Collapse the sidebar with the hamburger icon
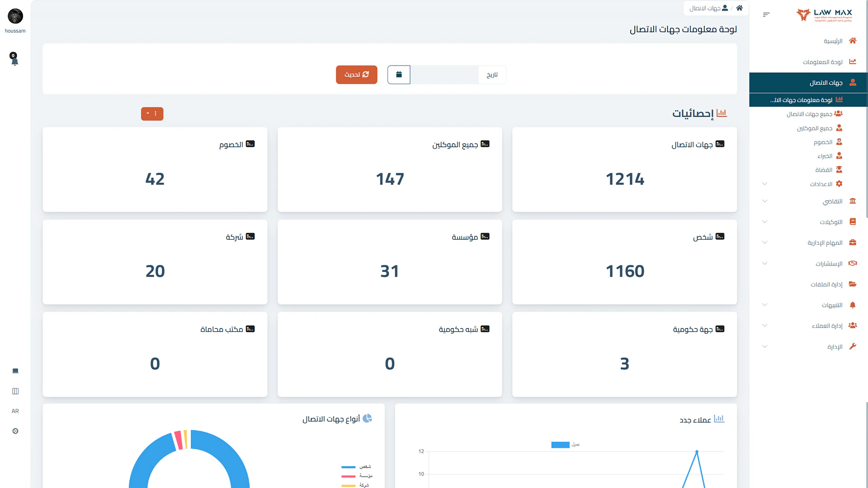 point(766,14)
